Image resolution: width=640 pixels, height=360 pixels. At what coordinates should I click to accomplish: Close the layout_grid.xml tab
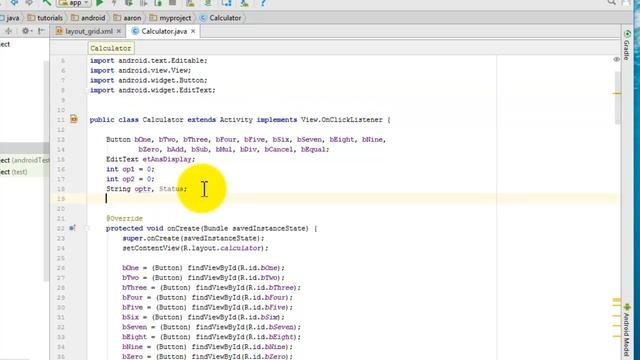[x=119, y=31]
